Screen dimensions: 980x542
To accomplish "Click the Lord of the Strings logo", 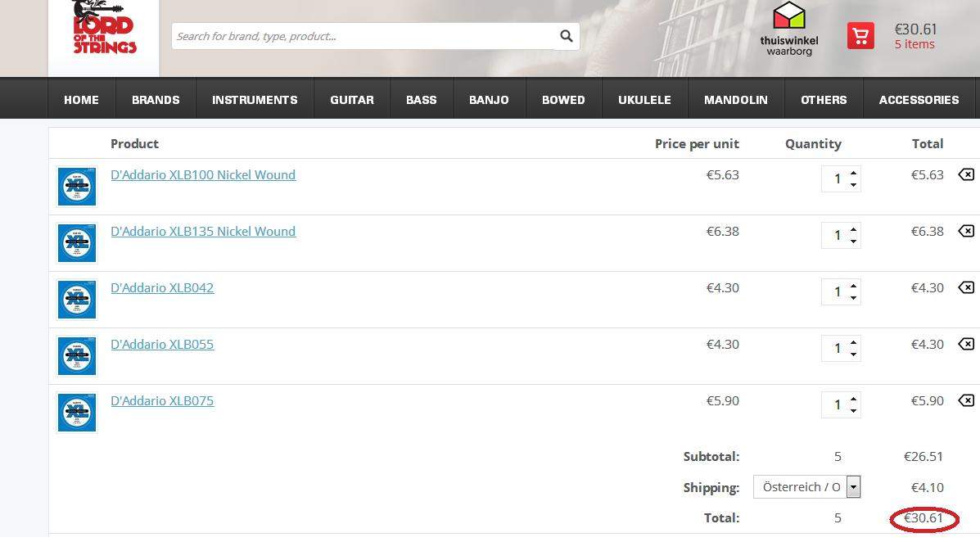I will tap(104, 28).
